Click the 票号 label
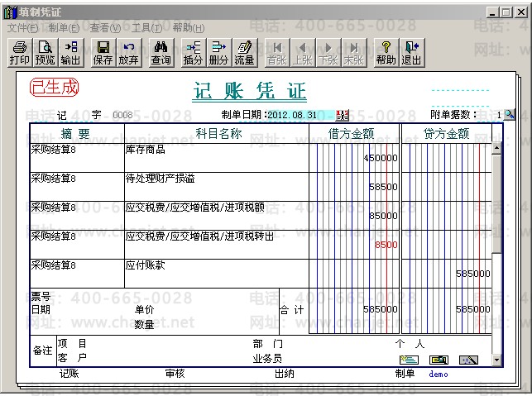 point(41,297)
